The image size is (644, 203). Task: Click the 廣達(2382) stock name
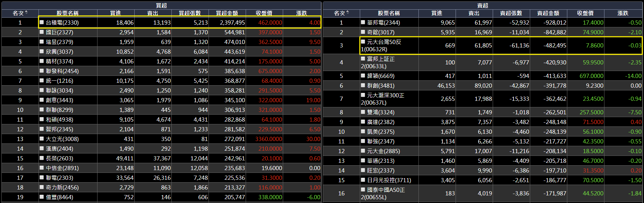(381, 122)
